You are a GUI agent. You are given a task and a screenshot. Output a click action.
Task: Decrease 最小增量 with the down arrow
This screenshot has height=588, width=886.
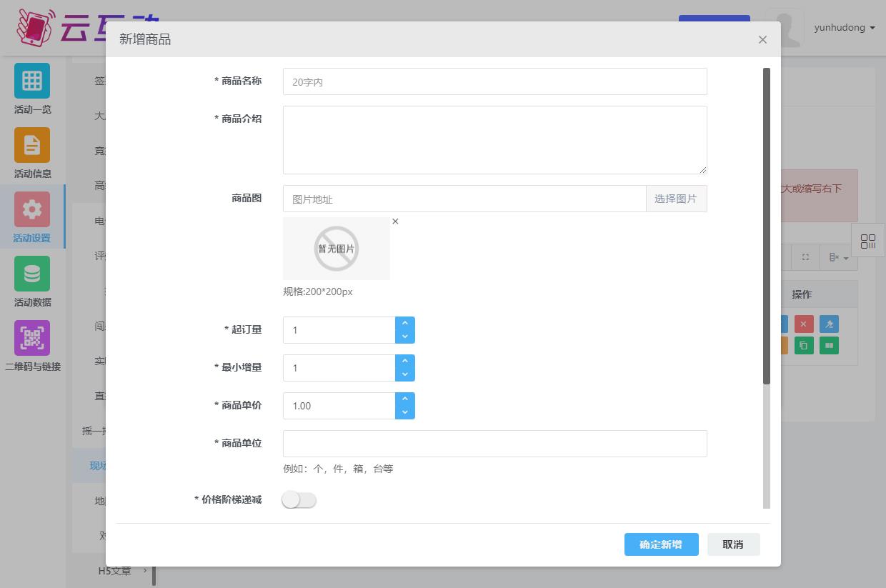405,374
